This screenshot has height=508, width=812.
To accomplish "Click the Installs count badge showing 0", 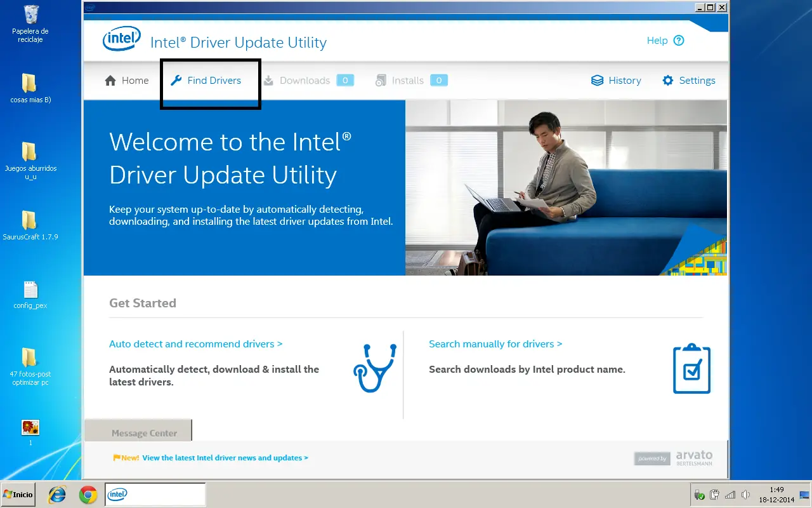I will [439, 81].
